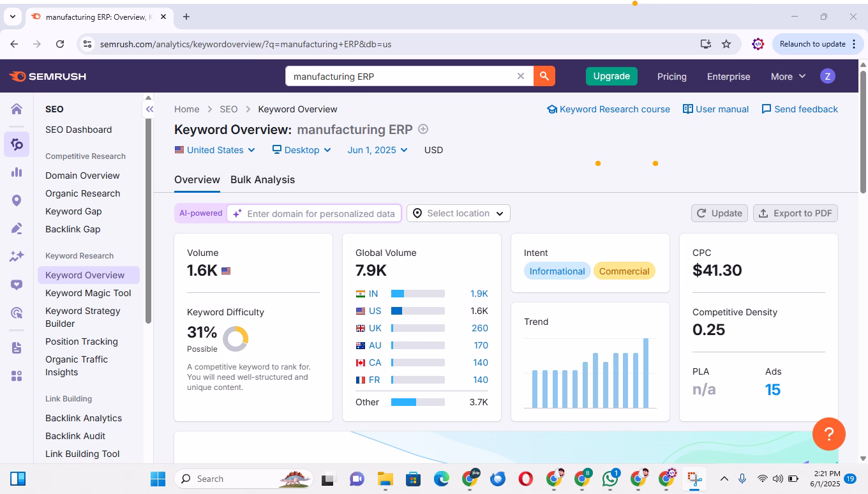Open browser tab list dropdown
The width and height of the screenshot is (868, 494).
12,17
